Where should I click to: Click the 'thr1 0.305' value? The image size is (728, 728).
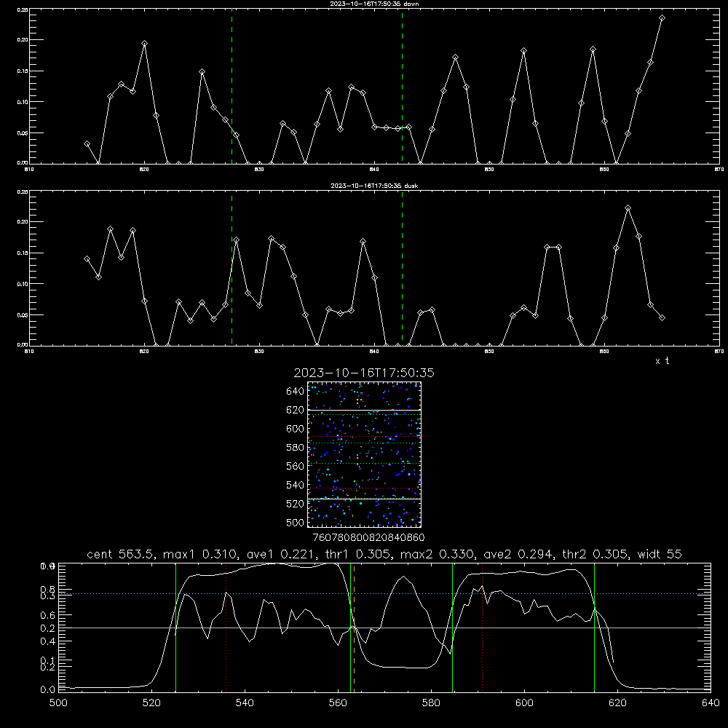click(361, 554)
